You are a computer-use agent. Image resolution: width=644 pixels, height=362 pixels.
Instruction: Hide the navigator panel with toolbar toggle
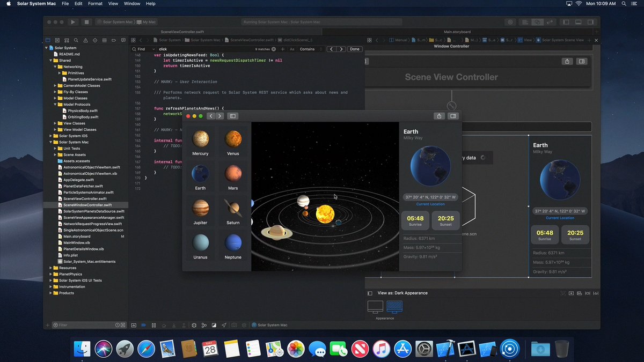point(566,22)
